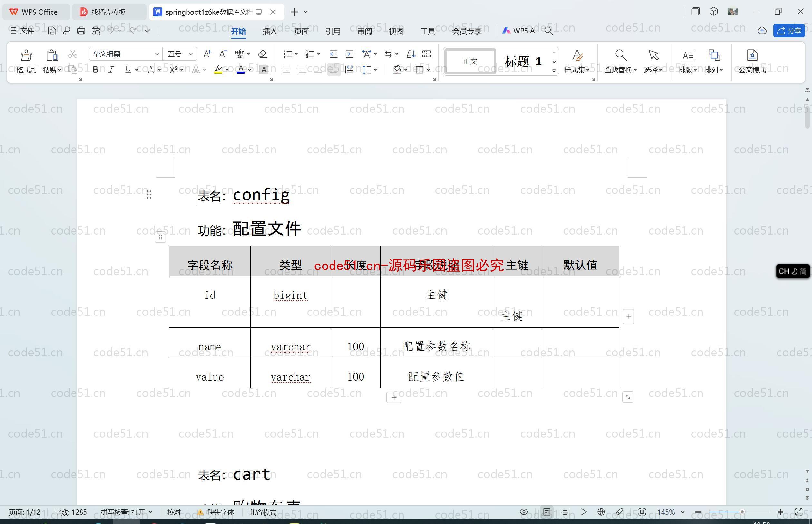Switch to the 插入 ribbon tab
This screenshot has height=524, width=812.
click(x=269, y=31)
